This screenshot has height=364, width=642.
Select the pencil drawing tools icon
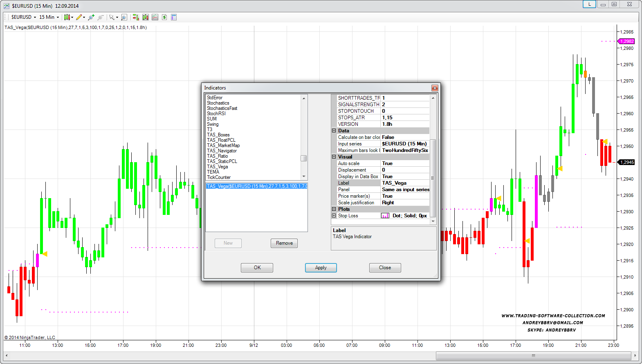point(80,17)
